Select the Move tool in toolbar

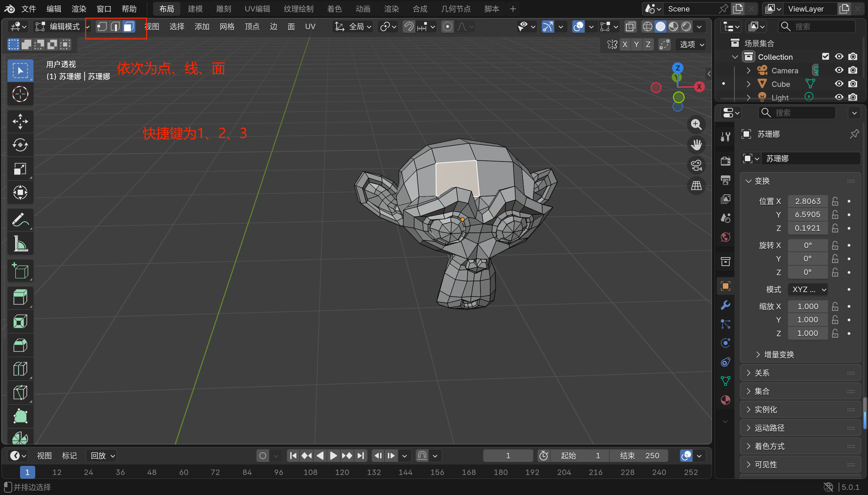coord(20,121)
